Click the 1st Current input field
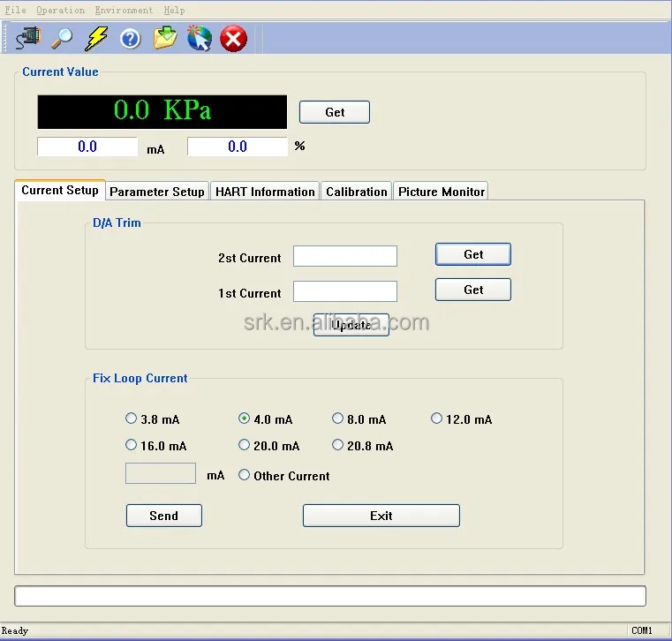This screenshot has height=641, width=672. (x=345, y=291)
